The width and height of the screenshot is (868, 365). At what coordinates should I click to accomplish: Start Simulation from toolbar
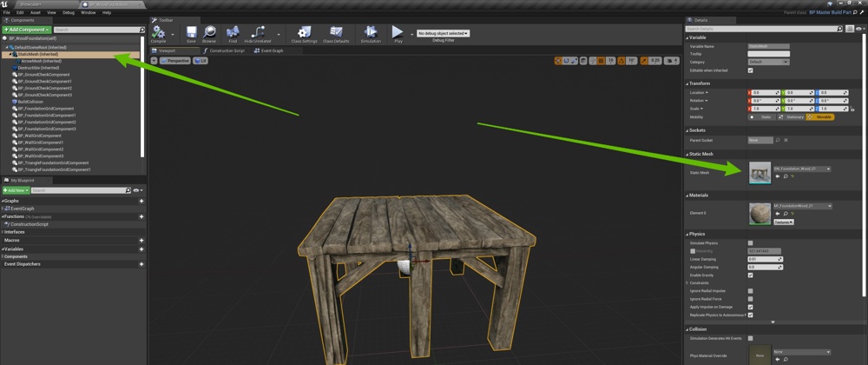tap(371, 34)
